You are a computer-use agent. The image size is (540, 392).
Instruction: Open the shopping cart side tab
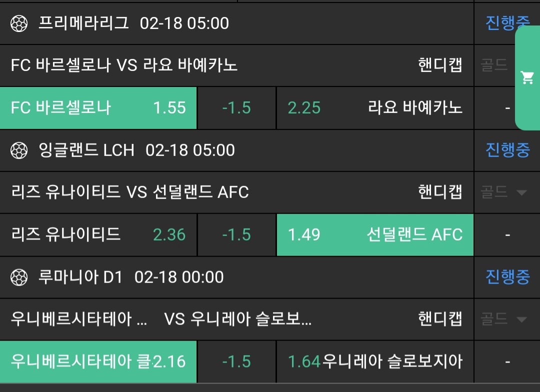click(527, 77)
